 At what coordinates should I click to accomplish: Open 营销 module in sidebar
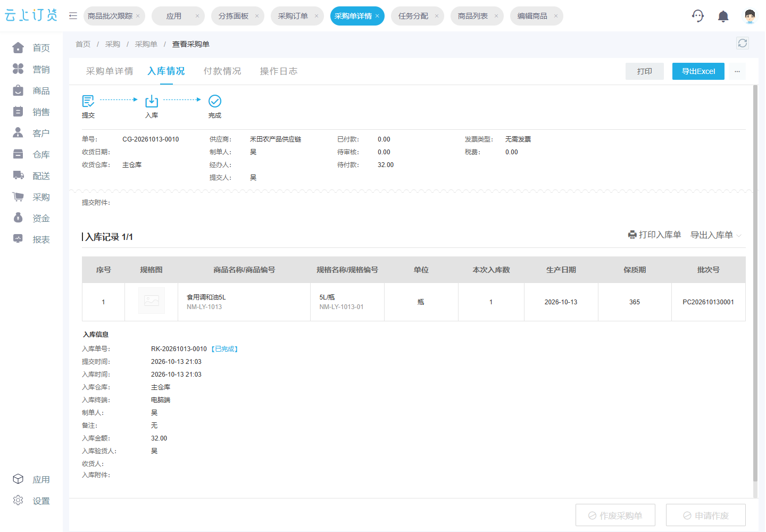tap(31, 69)
